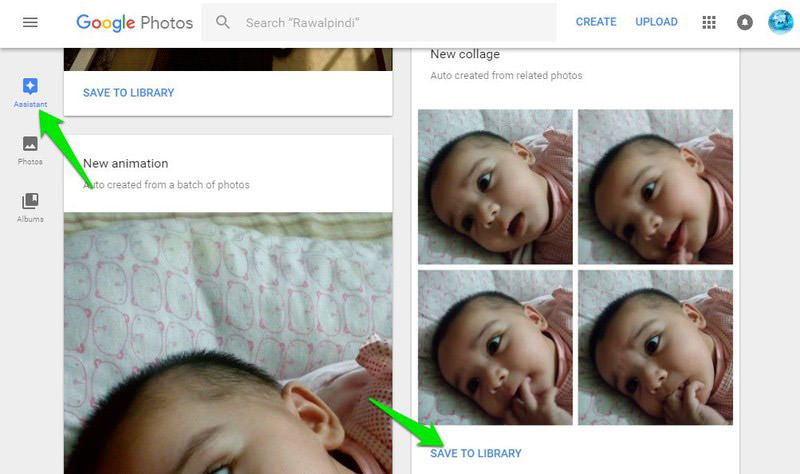This screenshot has width=800, height=474.
Task: Save top-left card with SAVE TO LIBRARY
Action: tap(129, 92)
